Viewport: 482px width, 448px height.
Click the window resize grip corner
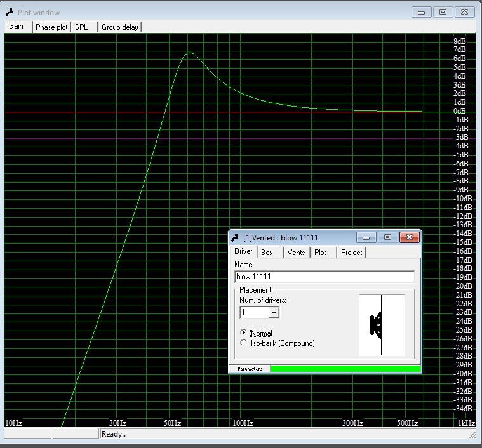(472, 435)
